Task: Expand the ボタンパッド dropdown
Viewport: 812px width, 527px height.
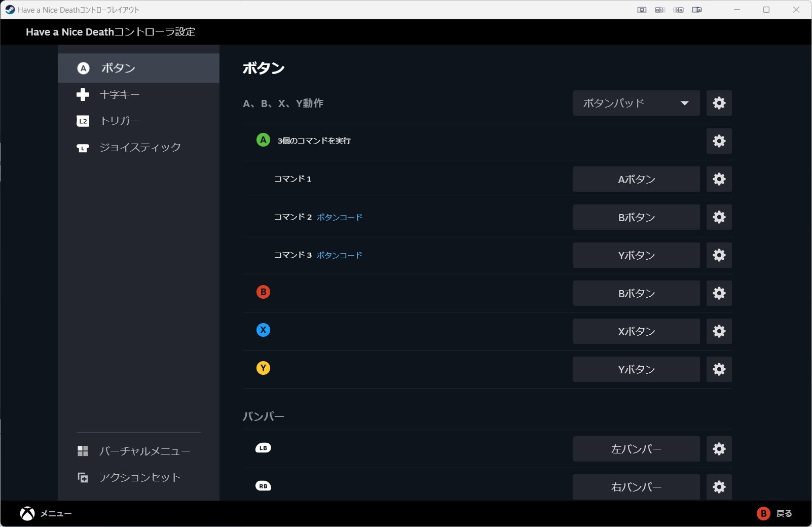Action: click(x=636, y=103)
